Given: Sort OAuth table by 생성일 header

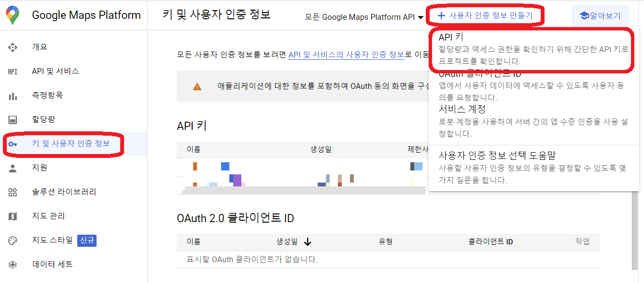Looking at the screenshot, I should (x=287, y=241).
